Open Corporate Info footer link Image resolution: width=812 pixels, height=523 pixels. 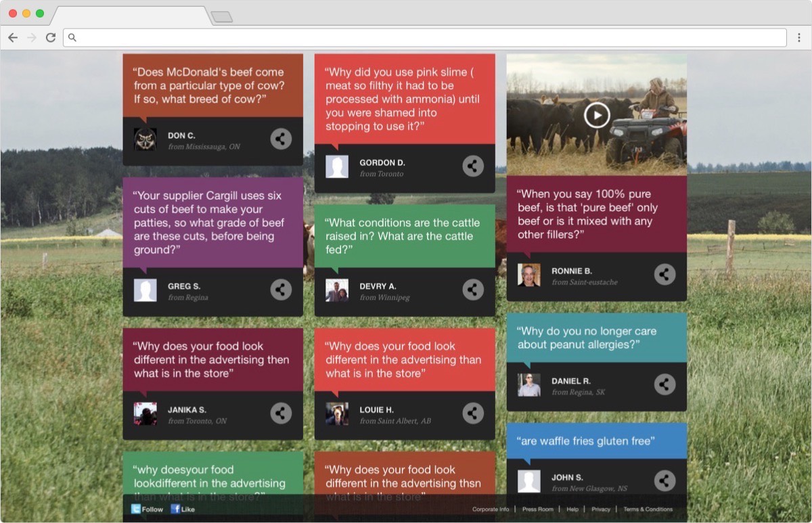pyautogui.click(x=491, y=509)
